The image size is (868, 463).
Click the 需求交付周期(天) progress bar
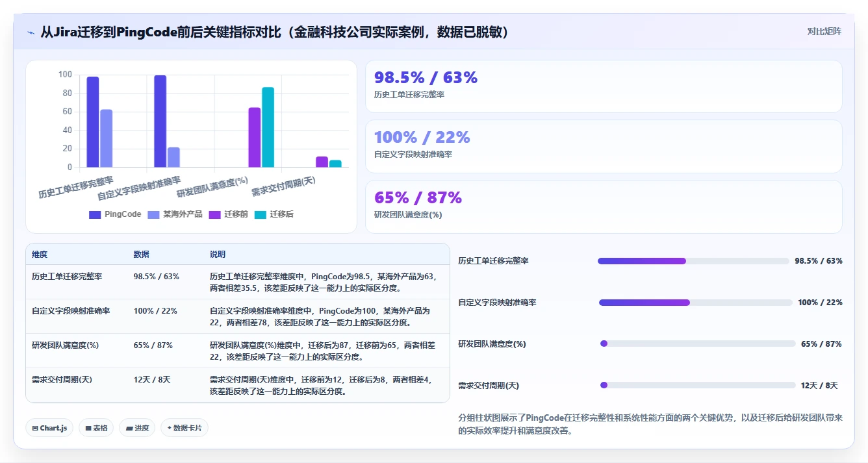pyautogui.click(x=698, y=385)
